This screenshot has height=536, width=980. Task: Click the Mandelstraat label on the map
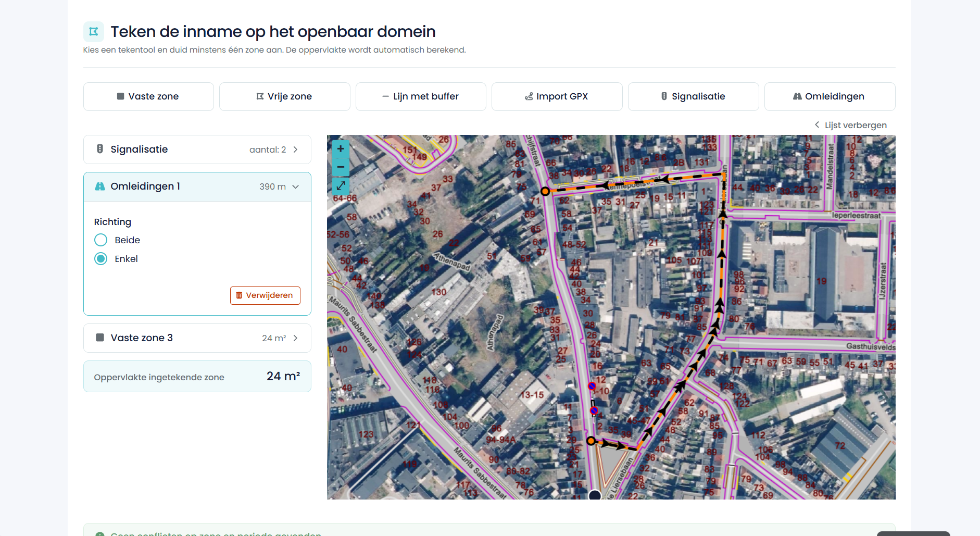click(x=830, y=166)
